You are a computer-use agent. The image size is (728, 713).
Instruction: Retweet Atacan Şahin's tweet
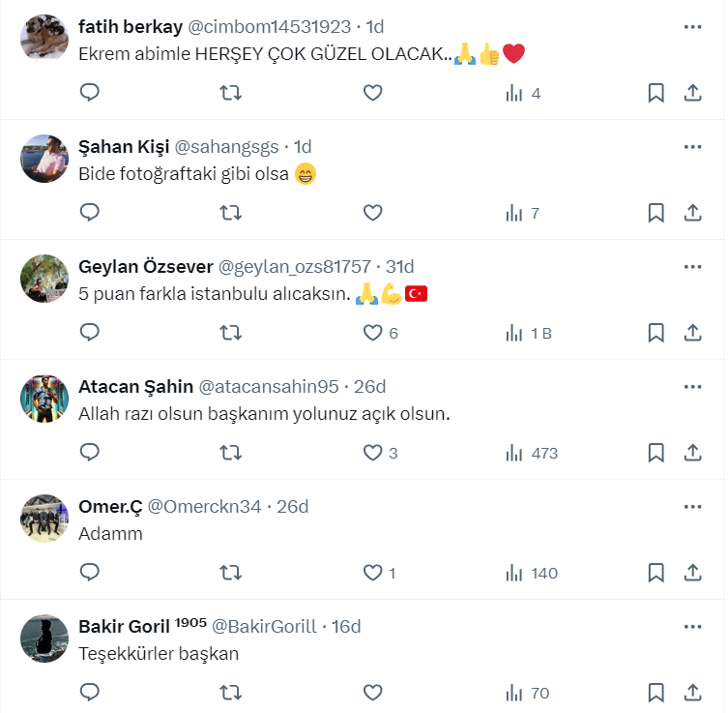[x=231, y=453]
